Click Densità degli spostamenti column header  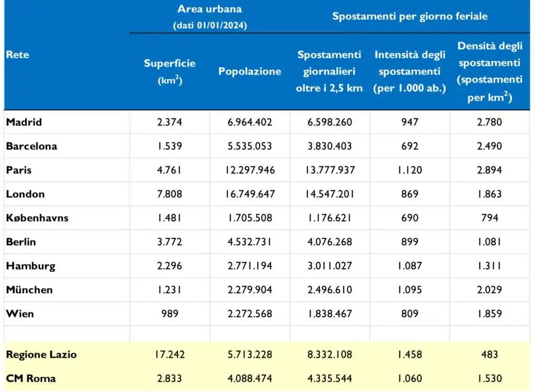click(490, 72)
